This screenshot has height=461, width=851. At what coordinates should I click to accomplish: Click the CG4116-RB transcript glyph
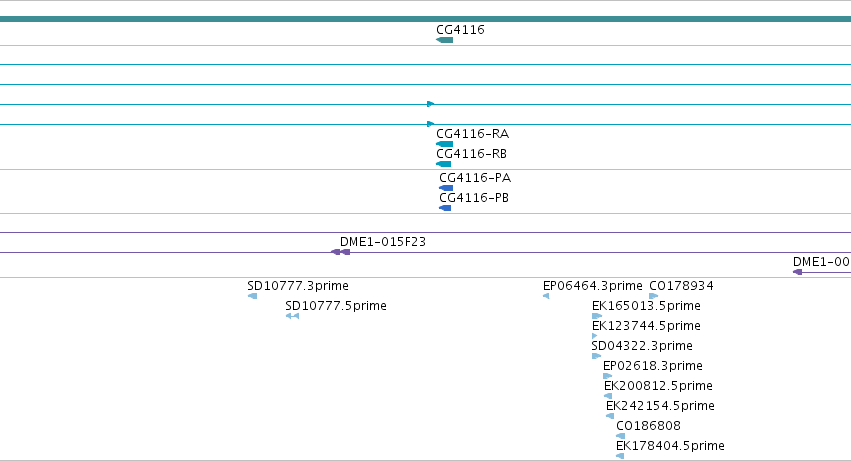[x=443, y=164]
